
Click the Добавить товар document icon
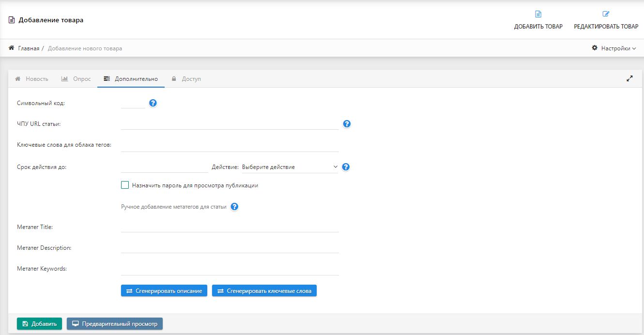point(538,14)
